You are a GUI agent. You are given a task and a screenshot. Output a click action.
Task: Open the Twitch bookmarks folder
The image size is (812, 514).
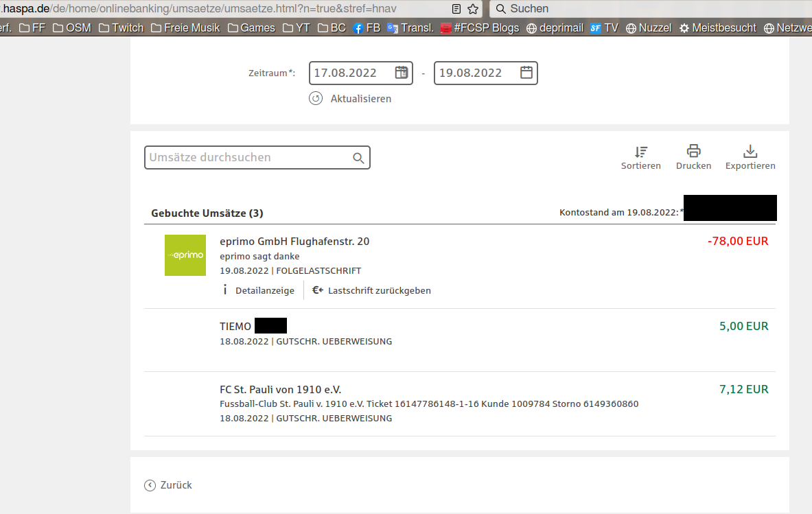121,28
